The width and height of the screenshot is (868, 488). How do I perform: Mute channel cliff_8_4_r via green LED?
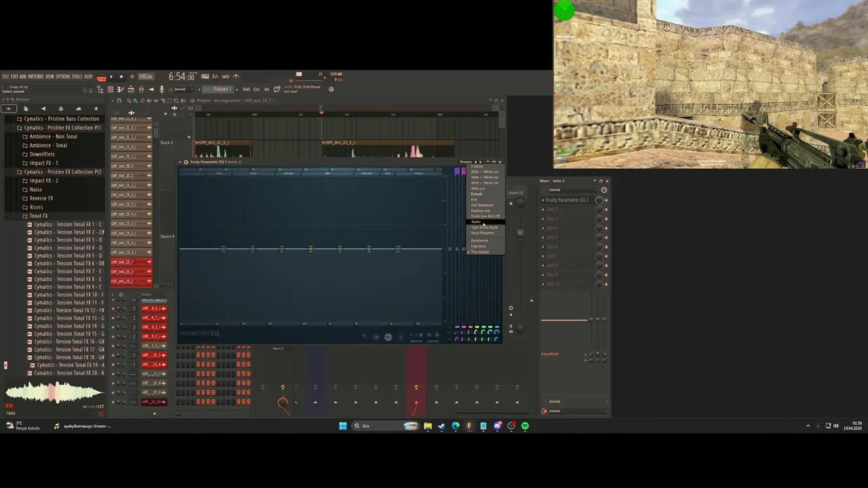coord(113,308)
